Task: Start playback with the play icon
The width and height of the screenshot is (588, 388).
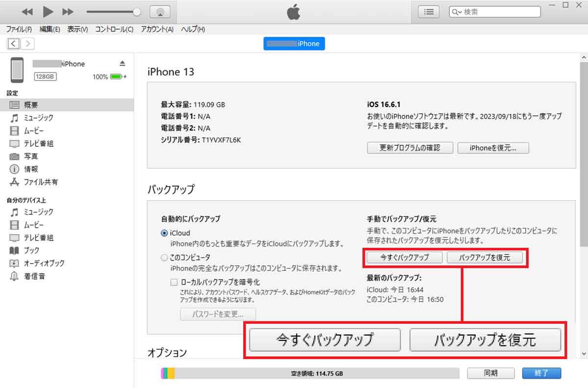Action: coord(48,11)
